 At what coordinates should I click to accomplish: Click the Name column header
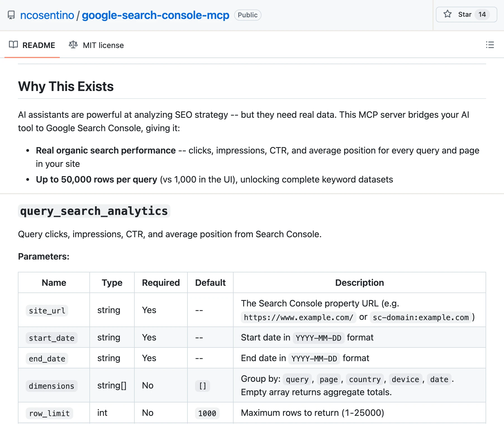click(x=54, y=283)
